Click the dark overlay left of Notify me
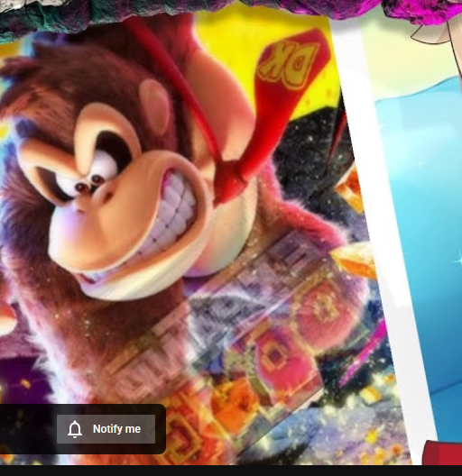462x476 pixels. pos(28,429)
